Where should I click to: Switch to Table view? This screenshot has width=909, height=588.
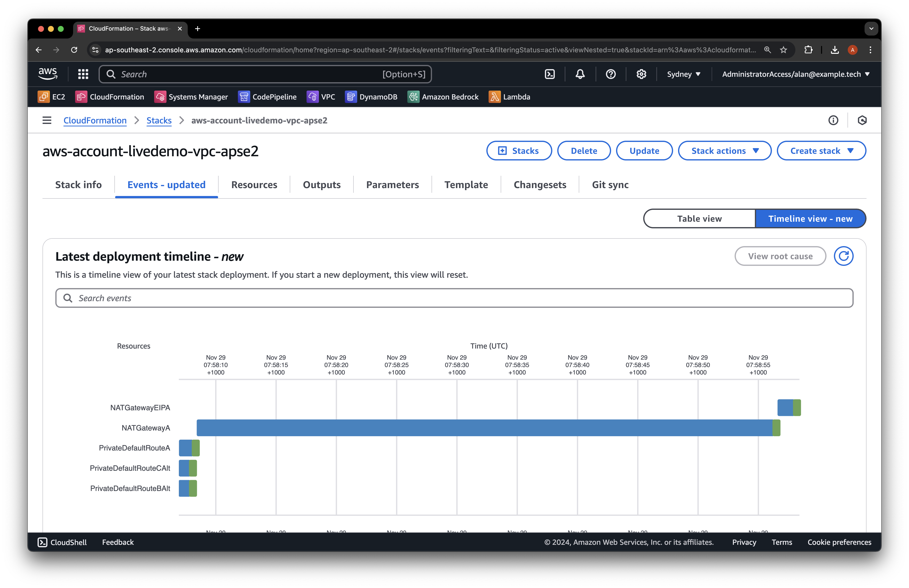699,219
